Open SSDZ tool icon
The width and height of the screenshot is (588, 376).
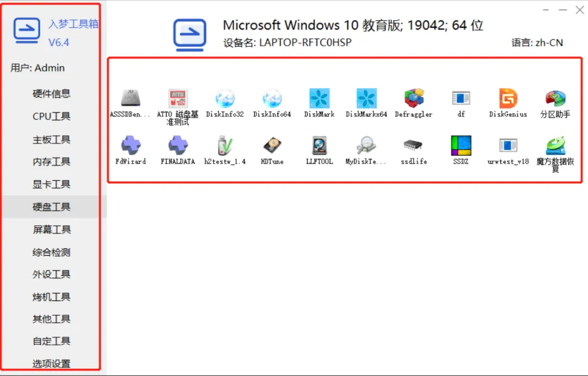[x=461, y=145]
